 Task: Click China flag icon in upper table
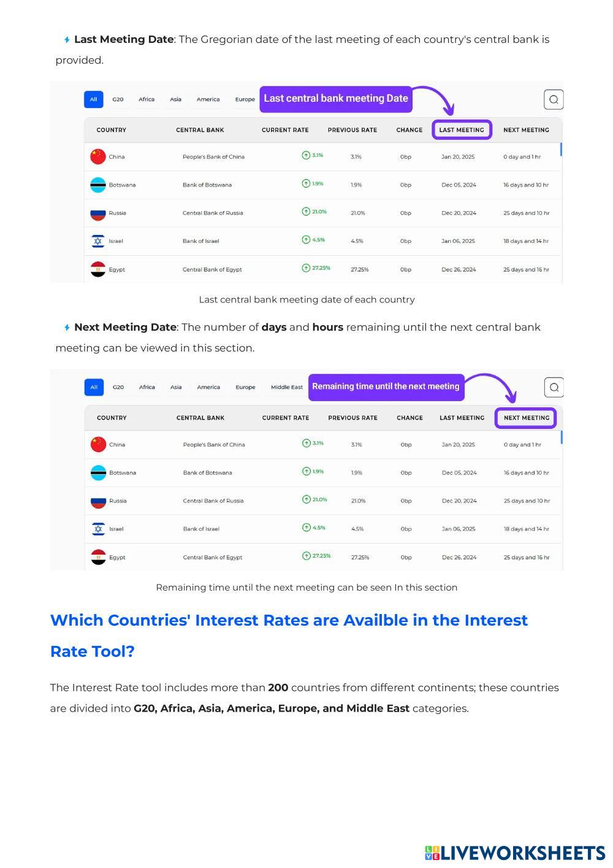click(x=98, y=156)
